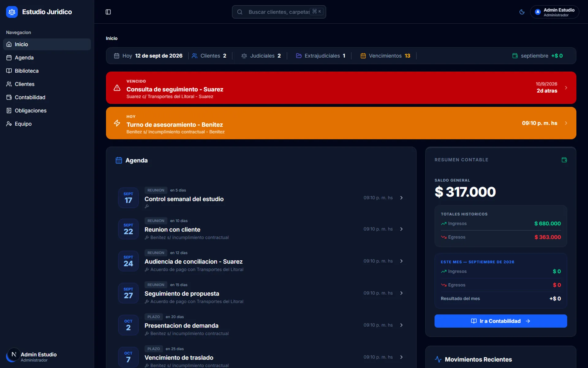
Task: Click the wallet icon next to Contabilidad
Action: pos(9,97)
